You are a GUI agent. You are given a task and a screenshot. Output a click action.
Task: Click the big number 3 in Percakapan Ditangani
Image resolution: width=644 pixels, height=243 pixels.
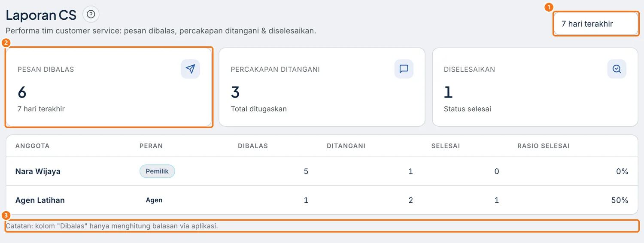click(235, 92)
